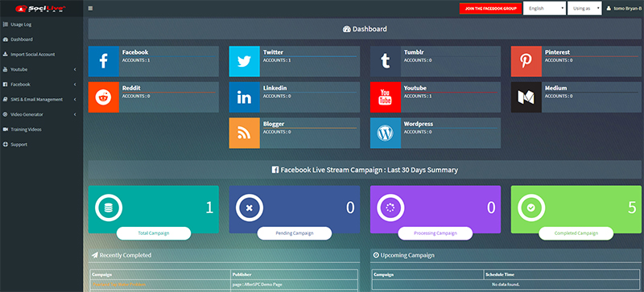Open the 'Using as' dropdown
The image size is (644, 292).
coord(584,8)
